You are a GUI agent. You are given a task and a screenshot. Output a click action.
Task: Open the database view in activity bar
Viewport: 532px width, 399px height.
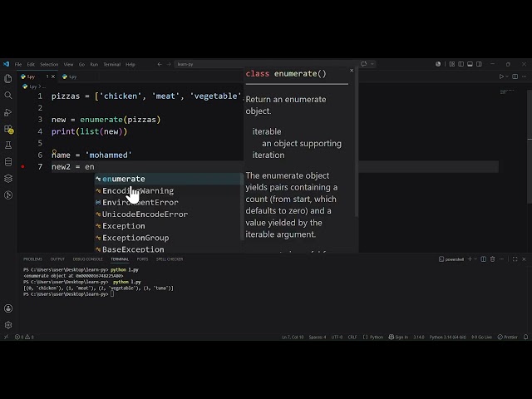pos(8,162)
